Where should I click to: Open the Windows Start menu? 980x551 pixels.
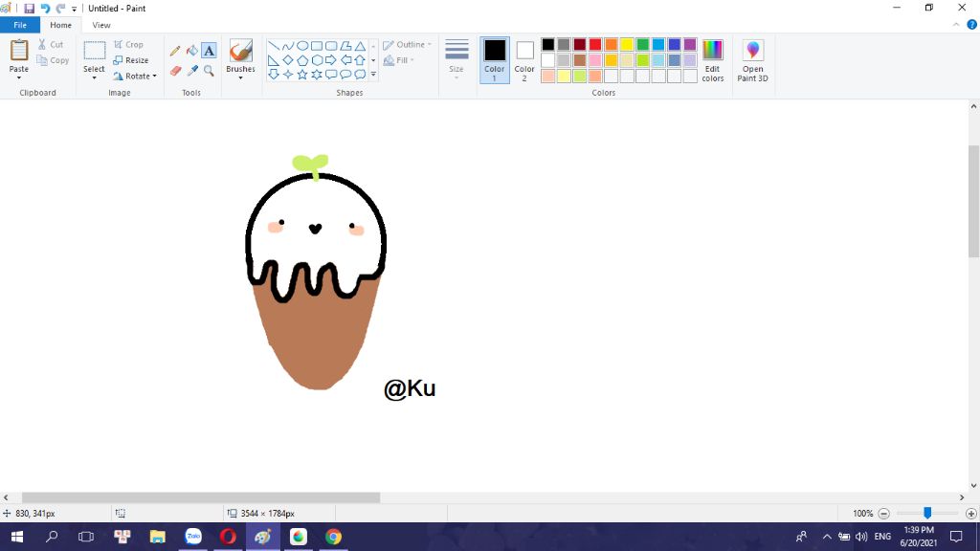pos(17,537)
